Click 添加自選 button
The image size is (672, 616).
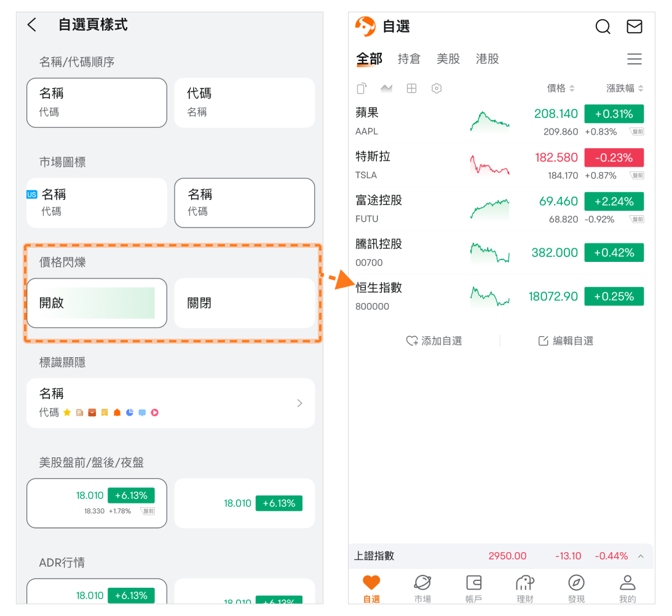pyautogui.click(x=434, y=341)
